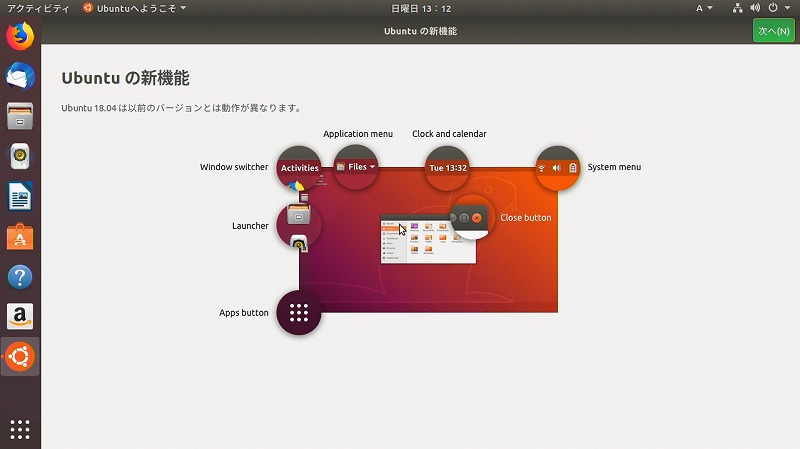Click the file window inside the desktop illustration

428,239
